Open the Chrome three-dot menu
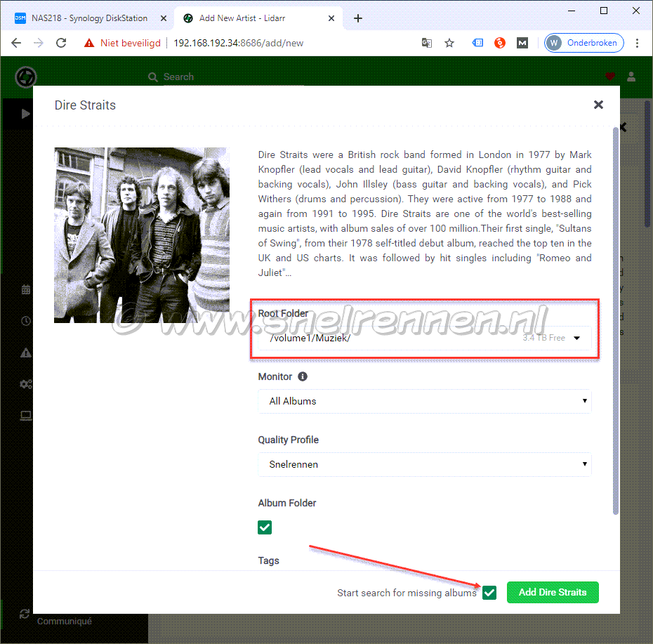The width and height of the screenshot is (653, 644). (637, 43)
